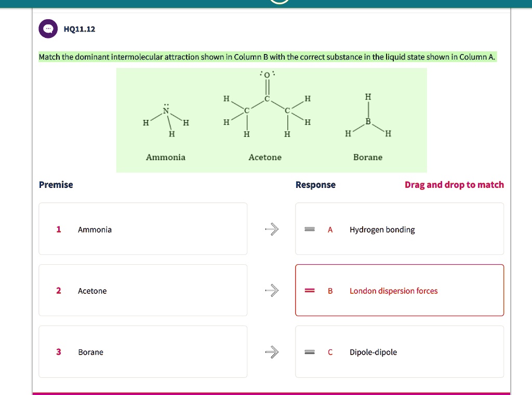Click the arrow icon next to Borane premise

pyautogui.click(x=272, y=351)
